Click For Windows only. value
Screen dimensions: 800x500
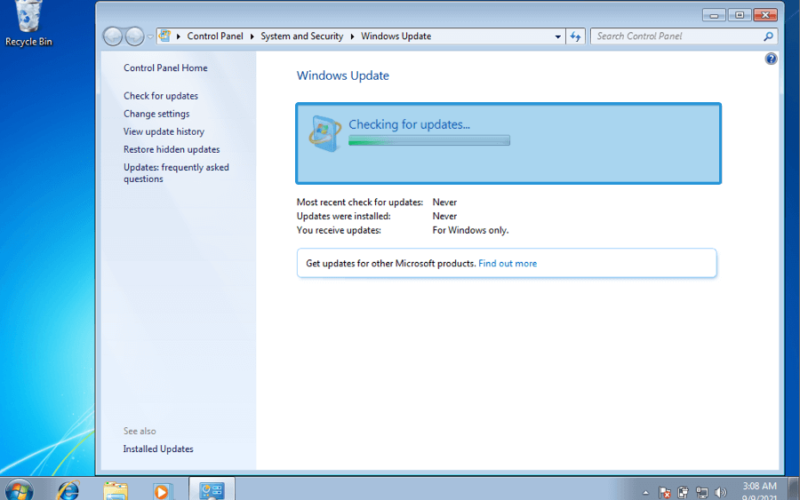pos(470,231)
